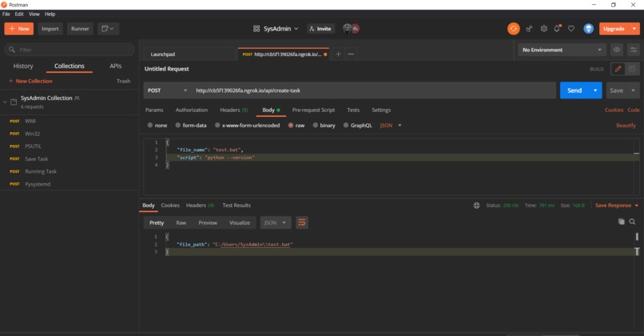Open the Trash link
This screenshot has height=336, width=644.
(x=123, y=81)
